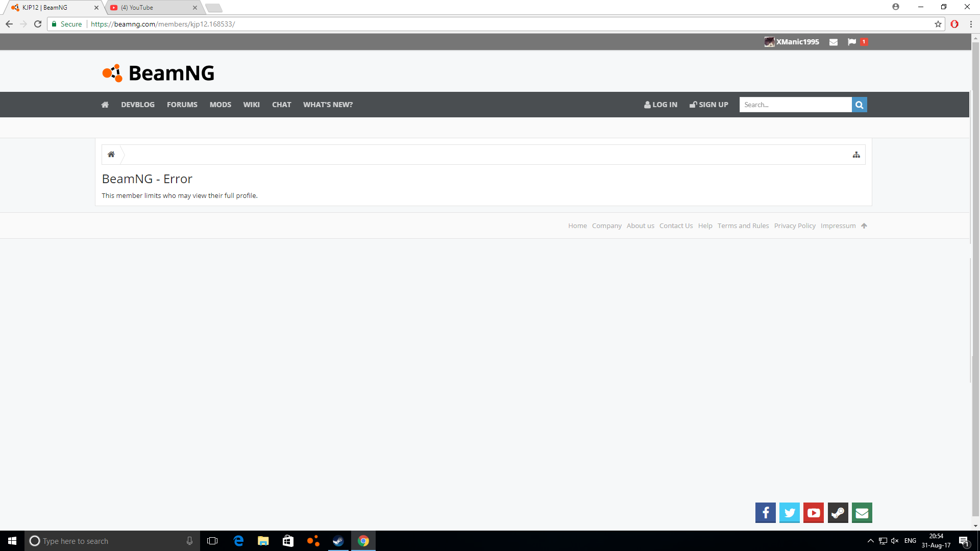This screenshot has height=551, width=980.
Task: Click the footer back-to-top arrow
Action: coord(864,226)
